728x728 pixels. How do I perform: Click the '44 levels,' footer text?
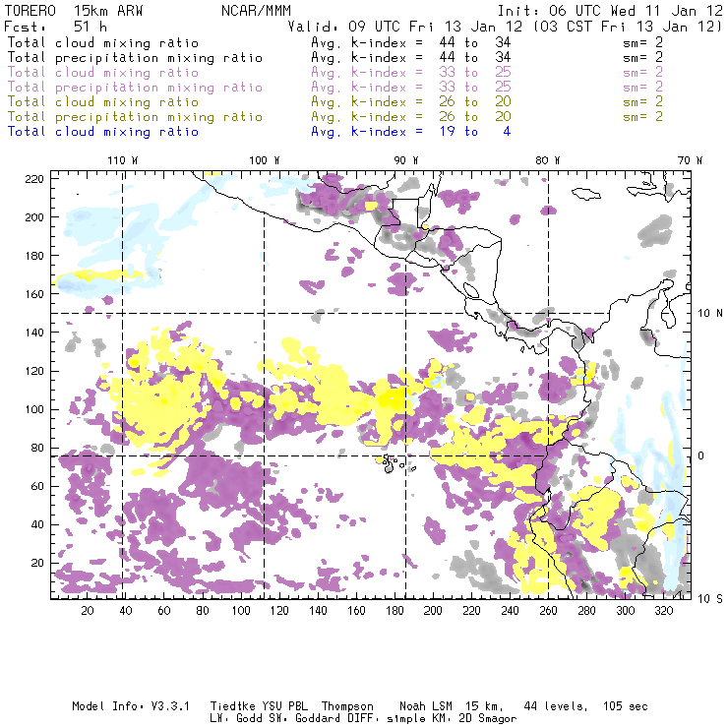coord(556,706)
